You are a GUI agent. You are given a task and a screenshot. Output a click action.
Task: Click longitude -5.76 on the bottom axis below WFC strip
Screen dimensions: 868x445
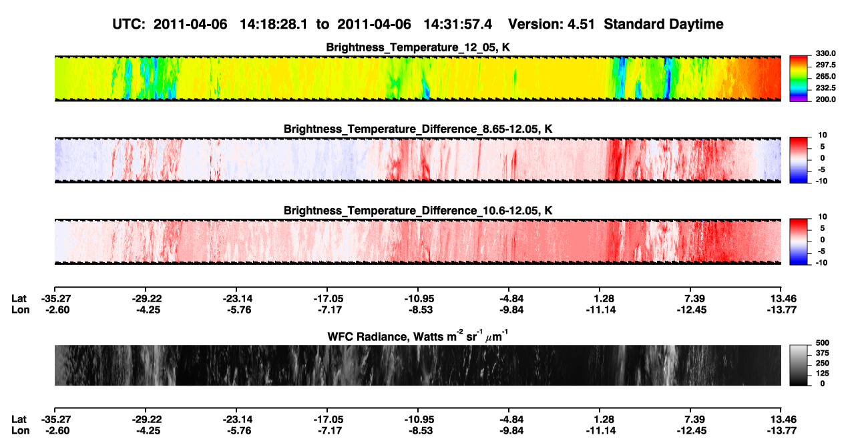(238, 431)
